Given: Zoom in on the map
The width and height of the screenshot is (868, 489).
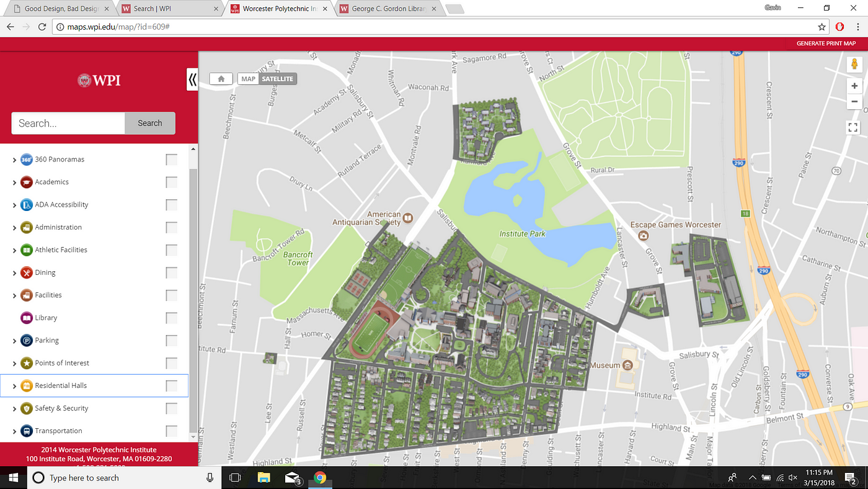Looking at the screenshot, I should pyautogui.click(x=854, y=86).
